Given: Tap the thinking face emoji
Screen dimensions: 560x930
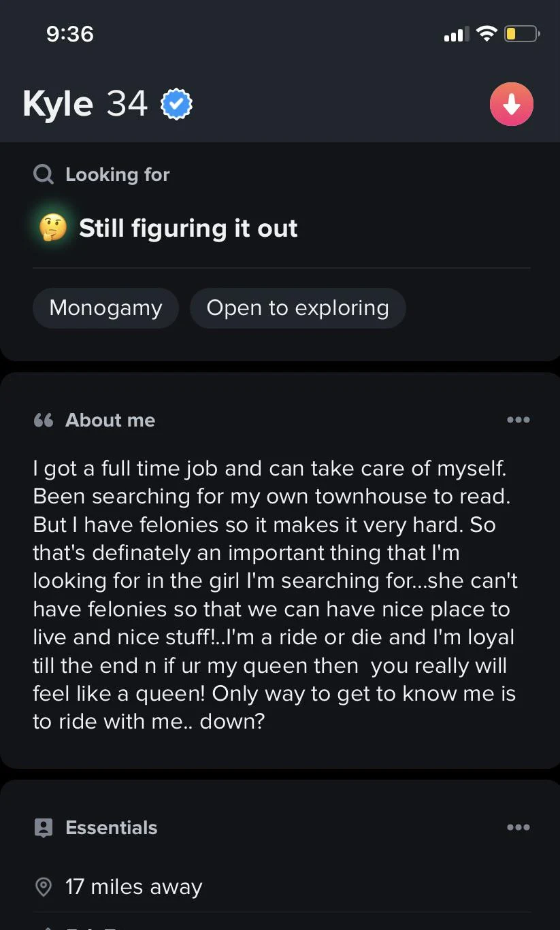Looking at the screenshot, I should [x=53, y=229].
